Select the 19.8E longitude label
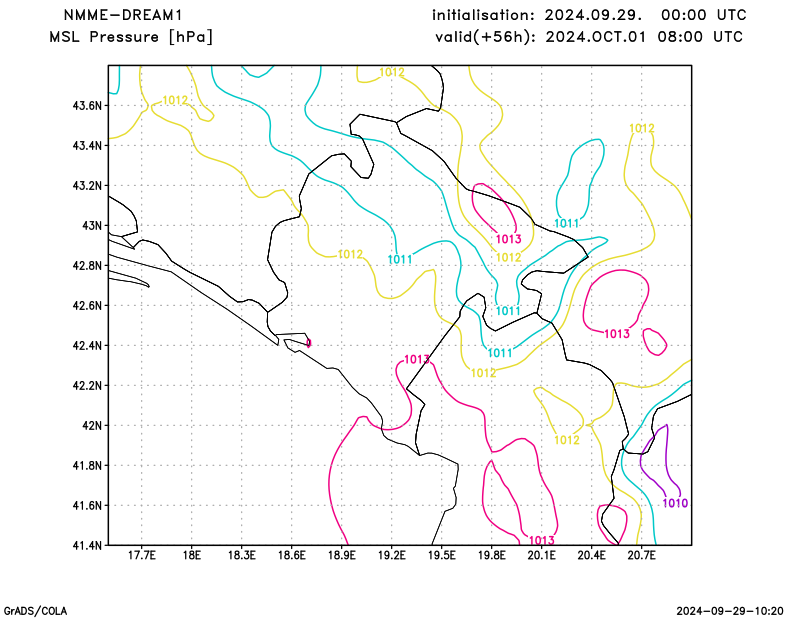 point(491,555)
